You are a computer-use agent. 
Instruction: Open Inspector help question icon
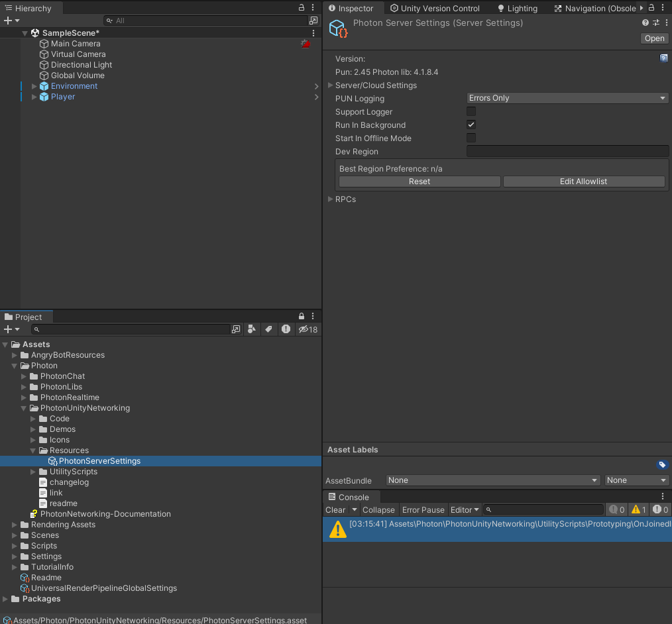click(x=645, y=23)
